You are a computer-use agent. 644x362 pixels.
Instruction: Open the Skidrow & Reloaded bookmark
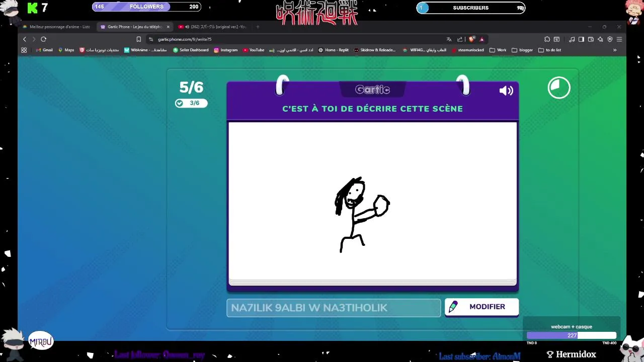click(375, 50)
